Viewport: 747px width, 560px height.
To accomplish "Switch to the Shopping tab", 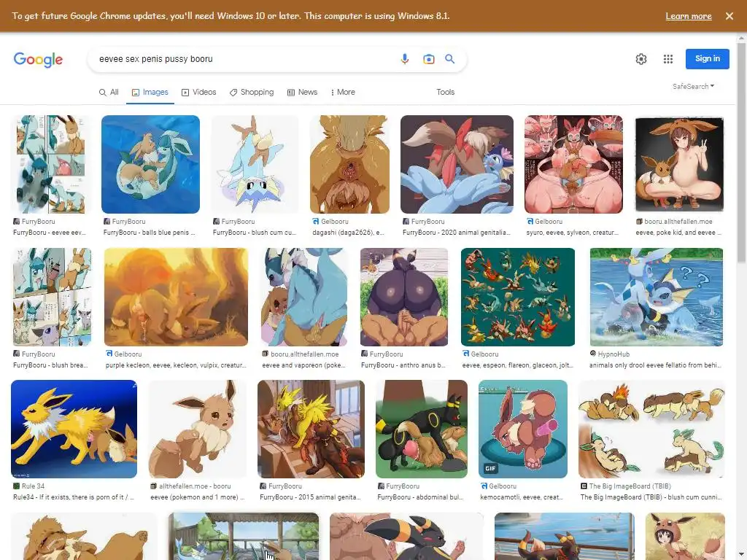I will tap(252, 92).
